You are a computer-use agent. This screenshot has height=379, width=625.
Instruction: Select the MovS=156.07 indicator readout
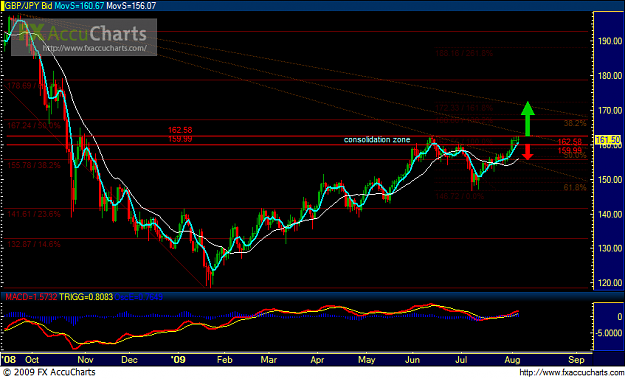(132, 6)
